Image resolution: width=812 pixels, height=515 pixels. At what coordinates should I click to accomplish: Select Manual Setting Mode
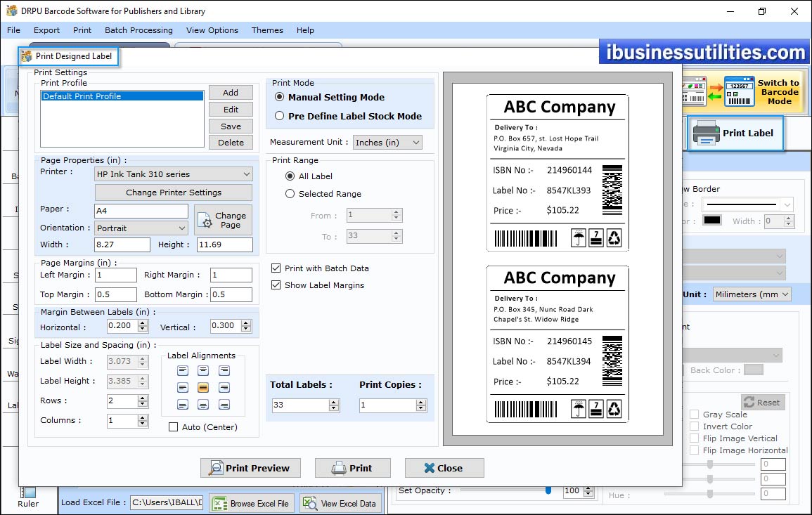(x=280, y=97)
